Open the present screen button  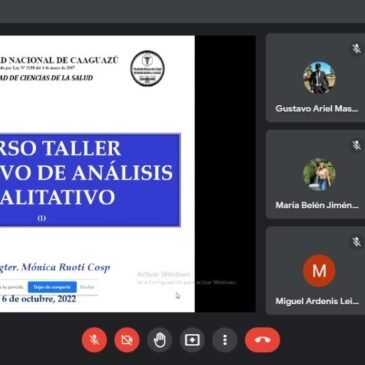coord(192,340)
